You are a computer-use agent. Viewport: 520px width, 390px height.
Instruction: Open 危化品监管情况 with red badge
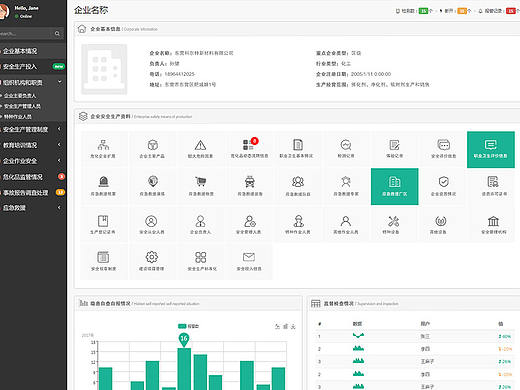pyautogui.click(x=33, y=177)
